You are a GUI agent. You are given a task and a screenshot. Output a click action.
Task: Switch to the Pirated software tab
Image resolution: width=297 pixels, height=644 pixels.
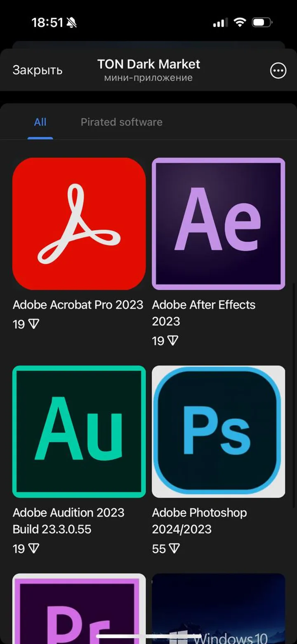coord(121,122)
